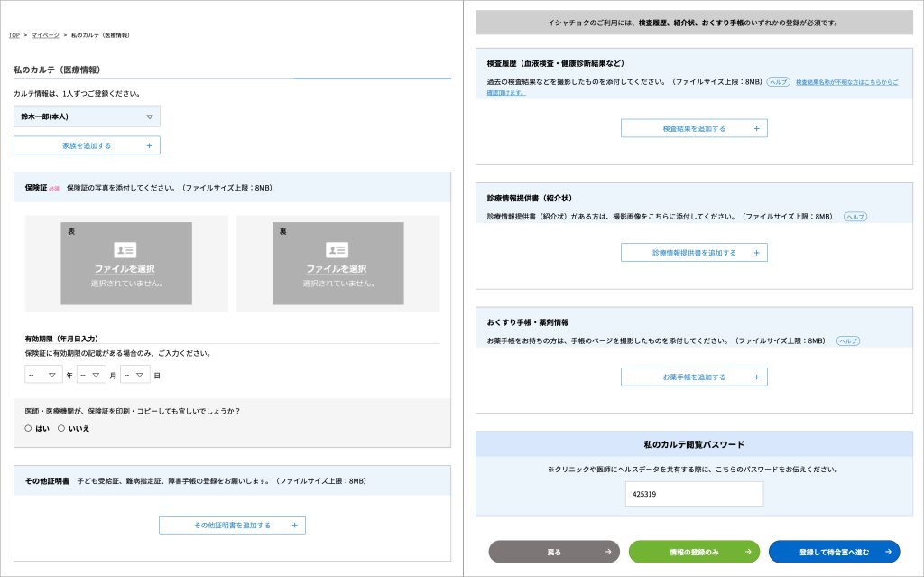Select いいえ radio for insurance card copying
924x577 pixels.
pos(61,428)
